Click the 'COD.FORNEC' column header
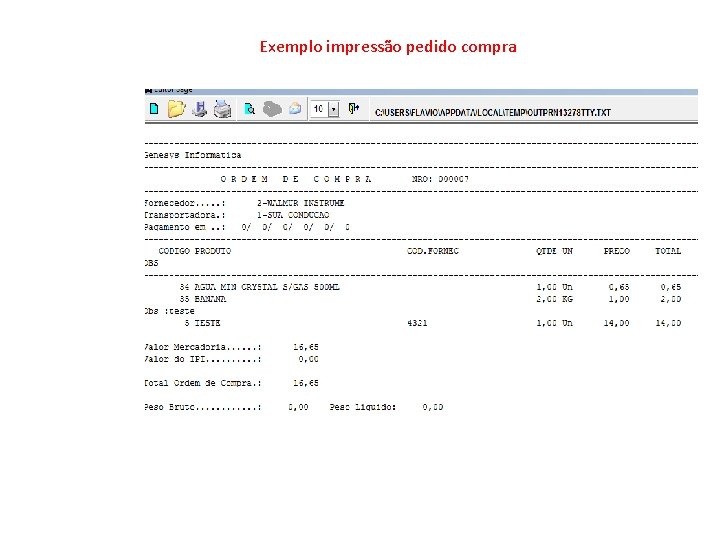 [433, 251]
